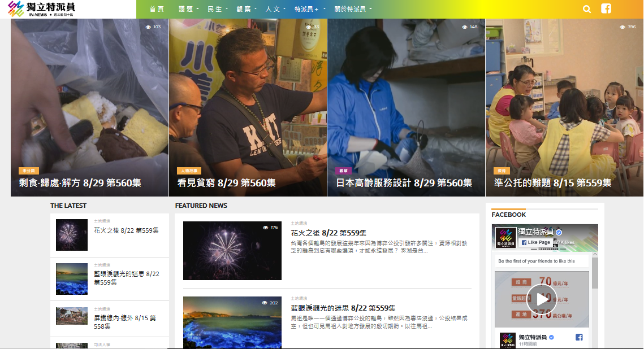
Task: Click the fireworks thumbnail in The Latest
Action: coord(72,234)
